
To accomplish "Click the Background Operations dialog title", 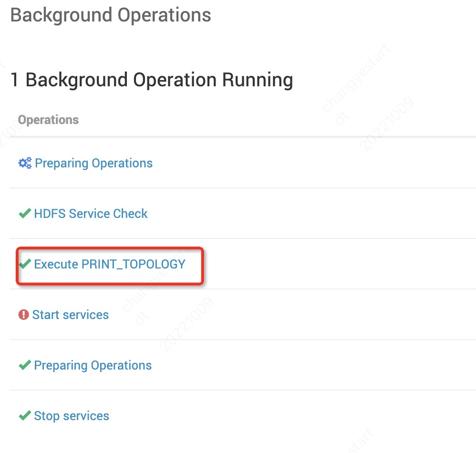I will coord(111,15).
